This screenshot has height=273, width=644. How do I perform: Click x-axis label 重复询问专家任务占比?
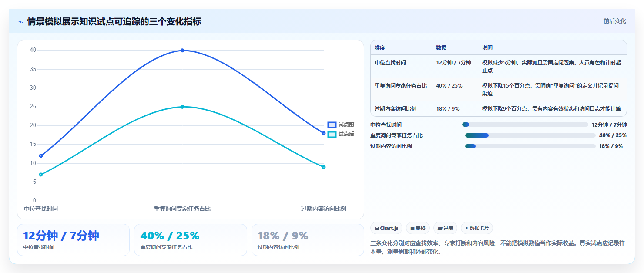click(182, 209)
